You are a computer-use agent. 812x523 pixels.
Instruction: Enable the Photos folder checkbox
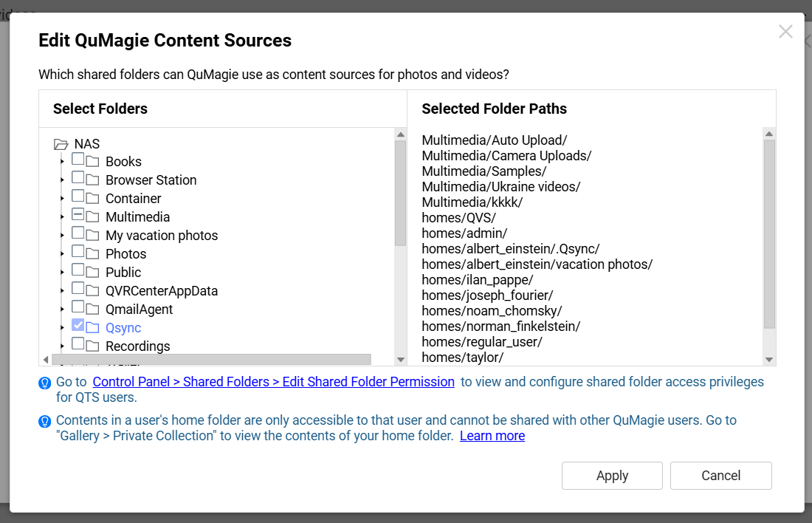point(78,251)
